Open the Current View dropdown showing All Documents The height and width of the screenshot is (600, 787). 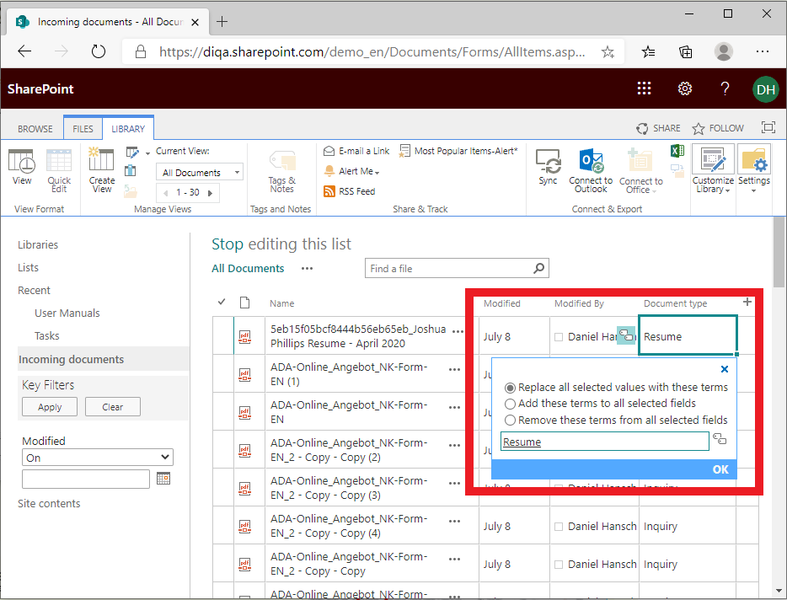[x=200, y=172]
